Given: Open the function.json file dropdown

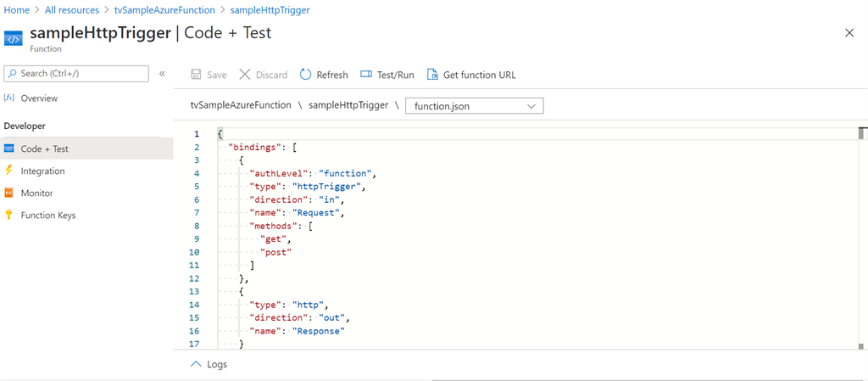Looking at the screenshot, I should (475, 106).
